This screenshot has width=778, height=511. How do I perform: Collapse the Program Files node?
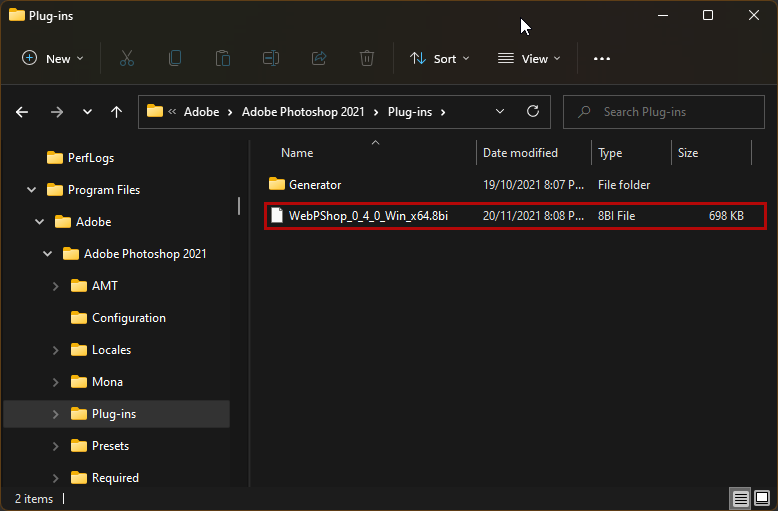(32, 190)
